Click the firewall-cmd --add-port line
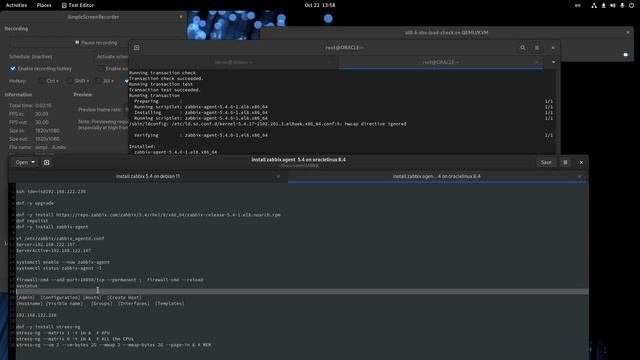The width and height of the screenshot is (640, 360). point(110,280)
